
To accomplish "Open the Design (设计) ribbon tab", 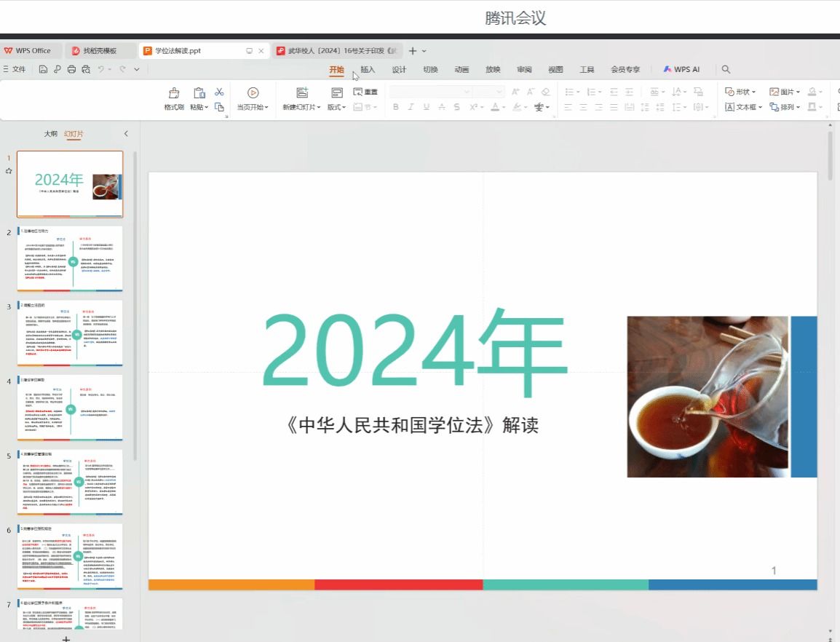I will point(399,69).
